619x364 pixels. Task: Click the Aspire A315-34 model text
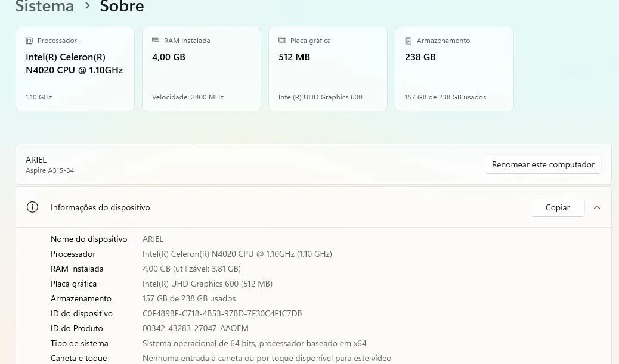point(49,170)
